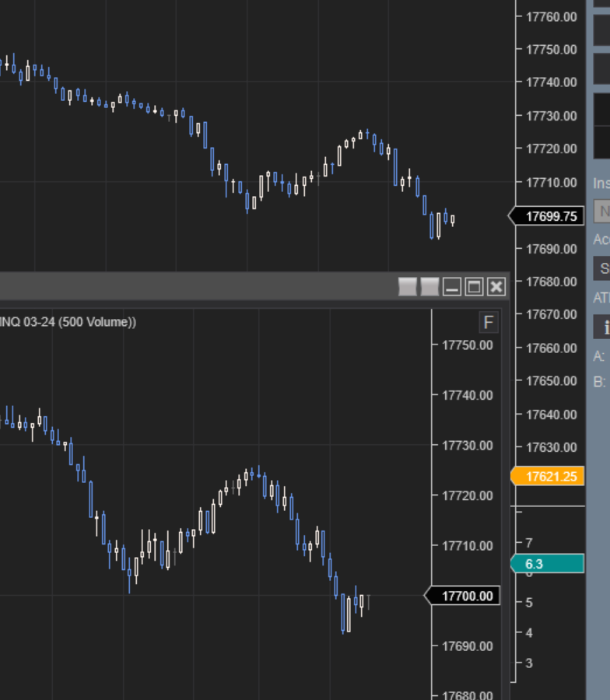The height and width of the screenshot is (700, 610).
Task: Click the 17650.00 price axis label
Action: pyautogui.click(x=551, y=381)
